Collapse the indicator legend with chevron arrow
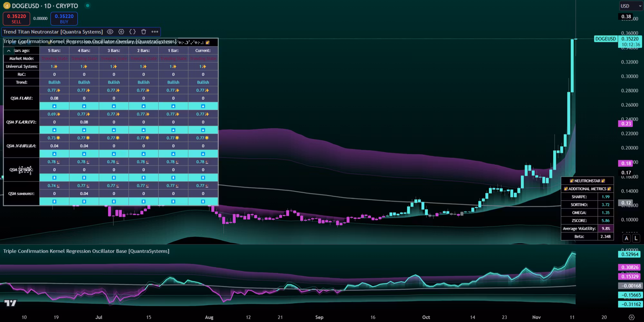 9,51
